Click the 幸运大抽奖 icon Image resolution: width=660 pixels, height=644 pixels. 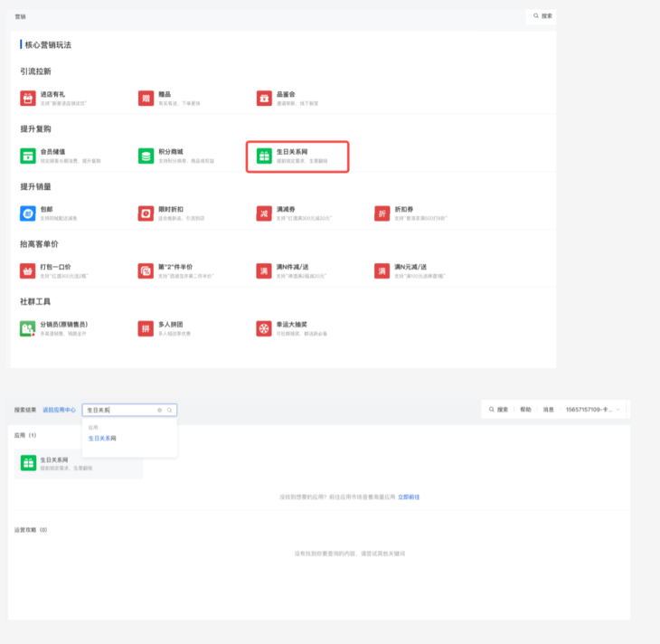pos(264,328)
